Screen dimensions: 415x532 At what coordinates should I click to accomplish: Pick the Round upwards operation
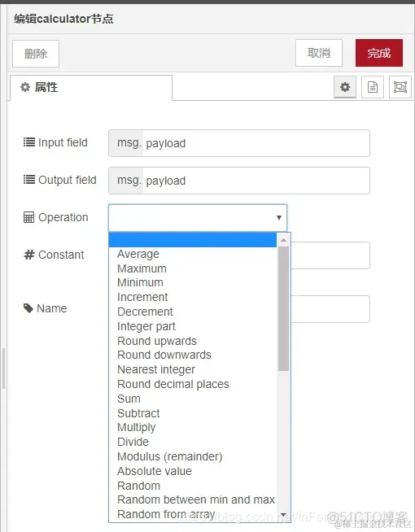point(157,341)
